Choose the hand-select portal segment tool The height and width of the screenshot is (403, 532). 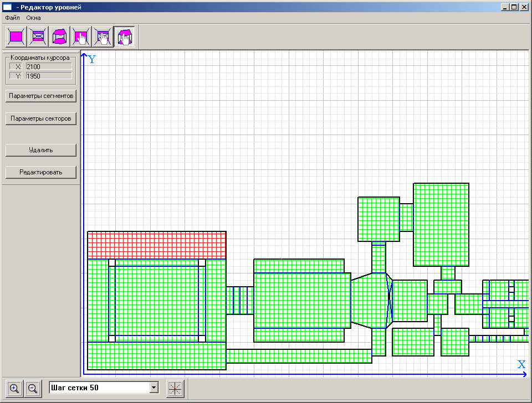point(103,37)
